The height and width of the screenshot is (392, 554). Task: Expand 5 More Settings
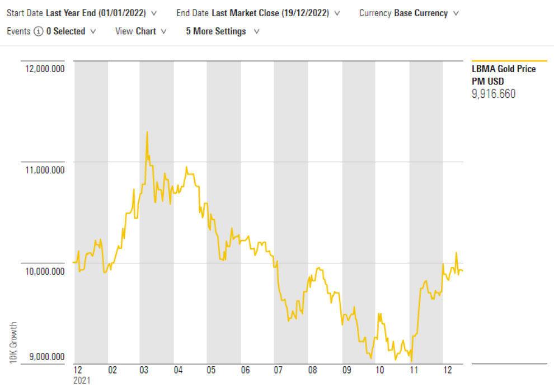click(222, 31)
